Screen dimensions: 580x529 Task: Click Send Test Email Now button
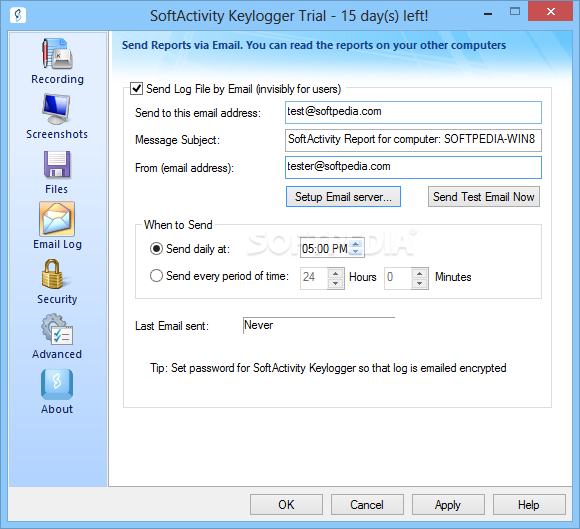pos(484,197)
